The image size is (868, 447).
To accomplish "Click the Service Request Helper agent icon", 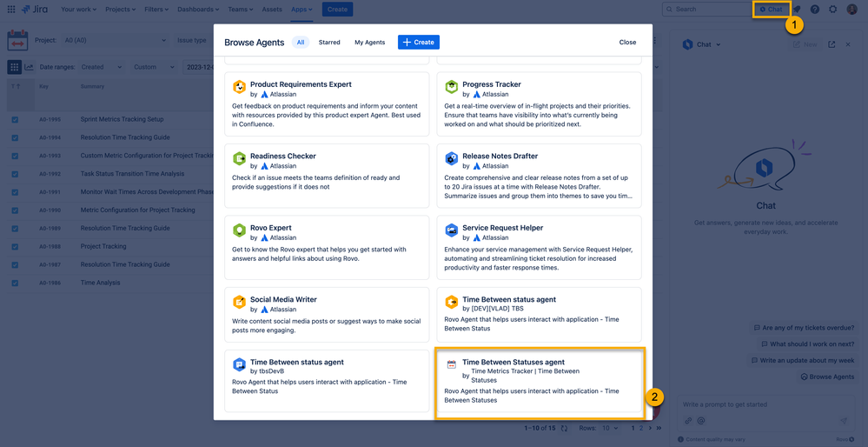I will click(451, 230).
